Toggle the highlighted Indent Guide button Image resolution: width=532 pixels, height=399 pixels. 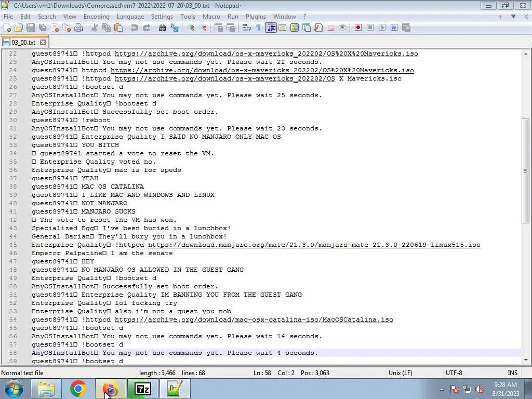[x=271, y=28]
